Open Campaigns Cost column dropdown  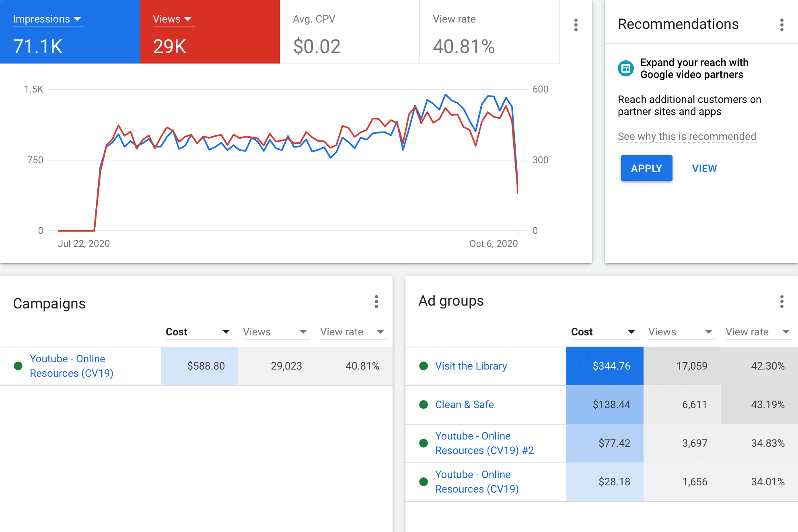tap(199, 332)
